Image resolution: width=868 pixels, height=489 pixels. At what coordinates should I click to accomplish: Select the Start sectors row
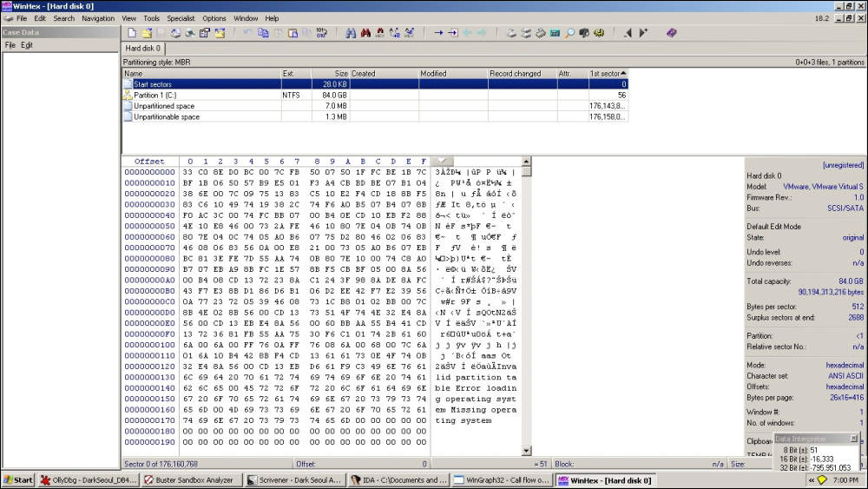click(375, 84)
